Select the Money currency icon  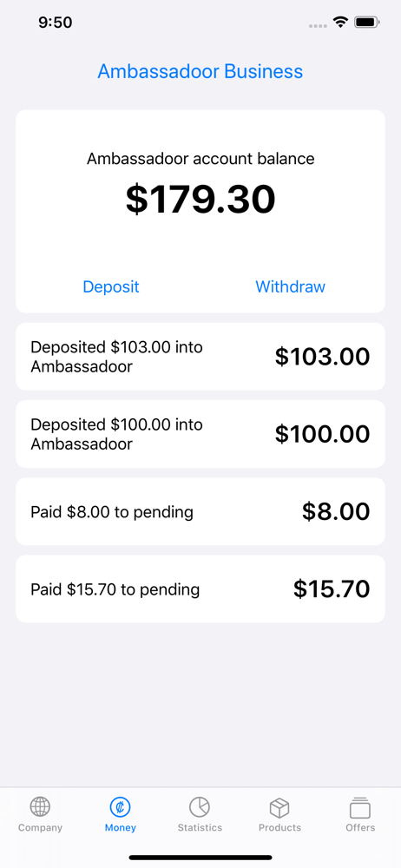[120, 807]
